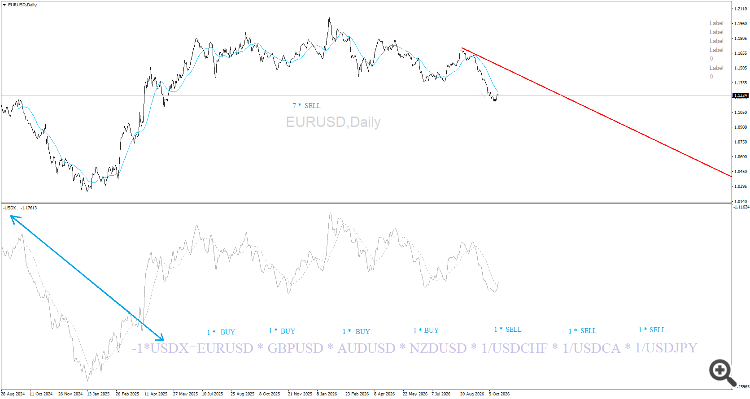Select the large EURUSD,Daily chart caption
Image resolution: width=750 pixels, height=399 pixels.
[333, 122]
